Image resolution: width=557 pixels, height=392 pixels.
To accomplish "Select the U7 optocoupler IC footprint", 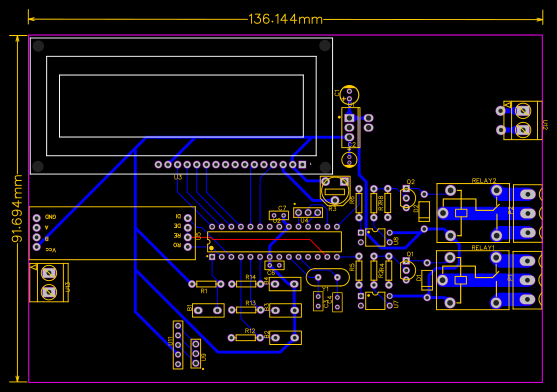I will pos(375,300).
